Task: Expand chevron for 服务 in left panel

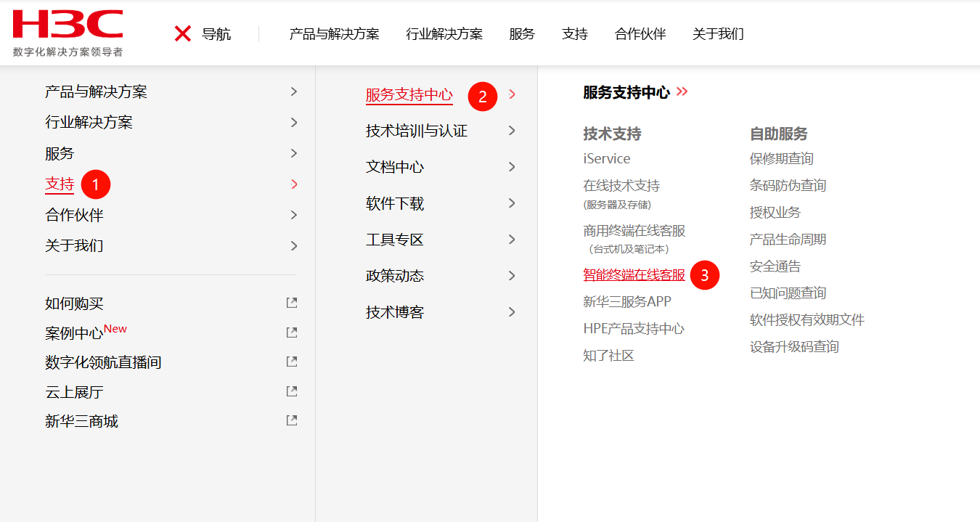Action: click(294, 153)
